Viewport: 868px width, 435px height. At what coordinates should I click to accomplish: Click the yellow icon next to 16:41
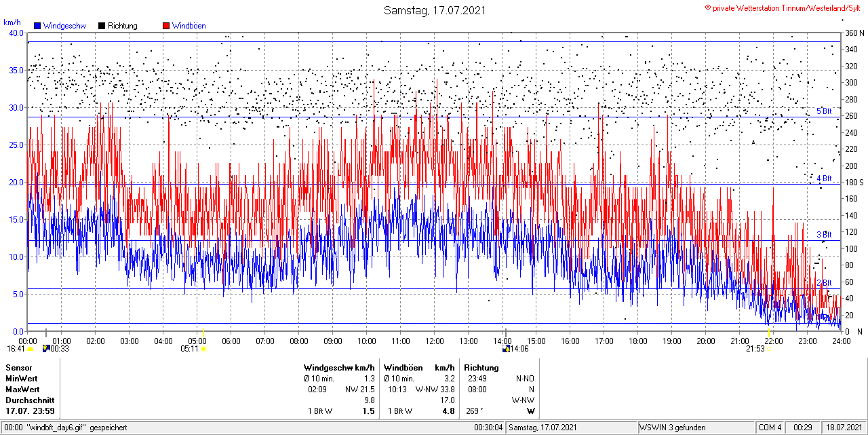(x=31, y=349)
